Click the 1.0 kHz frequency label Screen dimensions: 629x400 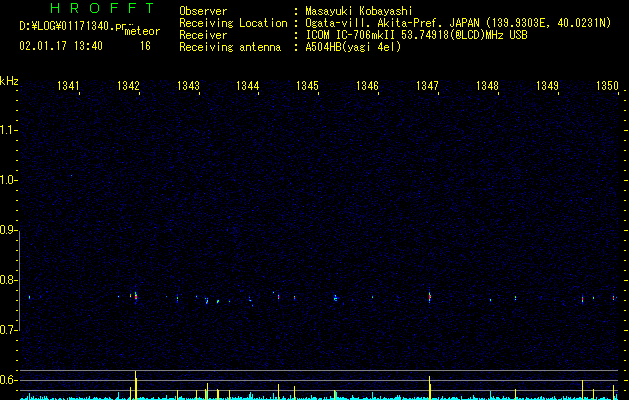(x=9, y=180)
